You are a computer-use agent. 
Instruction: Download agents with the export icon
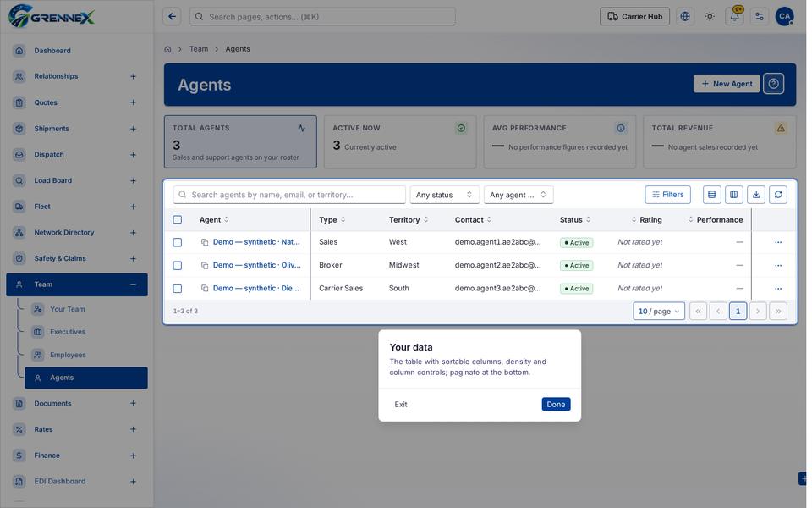[756, 195]
